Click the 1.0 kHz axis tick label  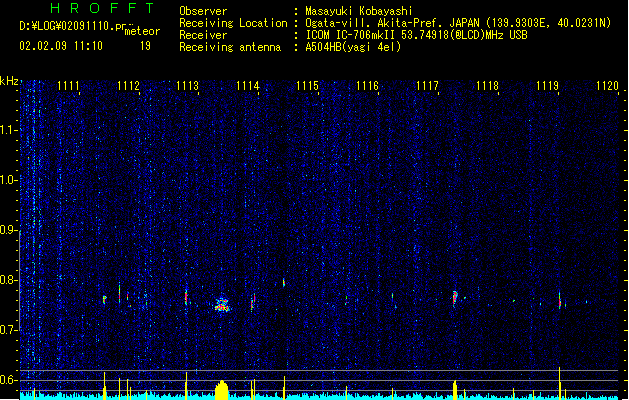9,180
